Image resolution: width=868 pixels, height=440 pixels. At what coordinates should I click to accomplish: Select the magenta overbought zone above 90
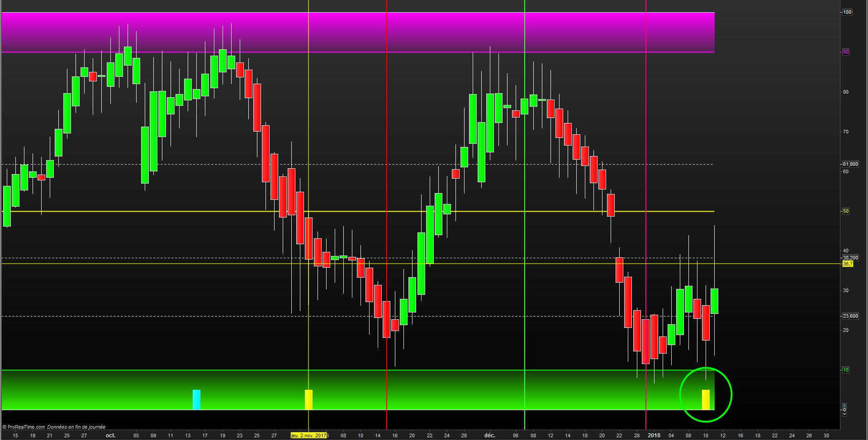tap(358, 32)
